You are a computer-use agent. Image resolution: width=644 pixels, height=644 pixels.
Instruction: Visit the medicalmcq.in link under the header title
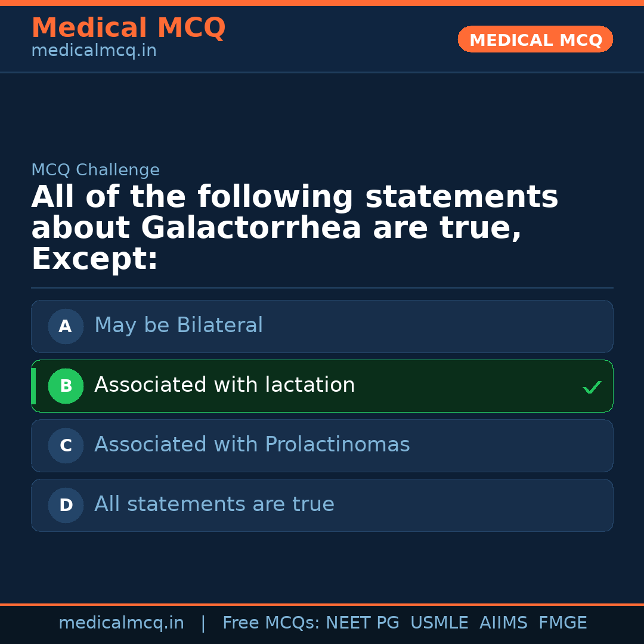click(x=94, y=51)
